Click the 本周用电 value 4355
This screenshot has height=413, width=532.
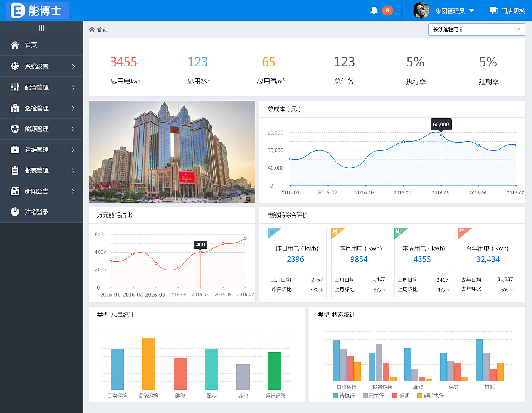[x=422, y=259]
